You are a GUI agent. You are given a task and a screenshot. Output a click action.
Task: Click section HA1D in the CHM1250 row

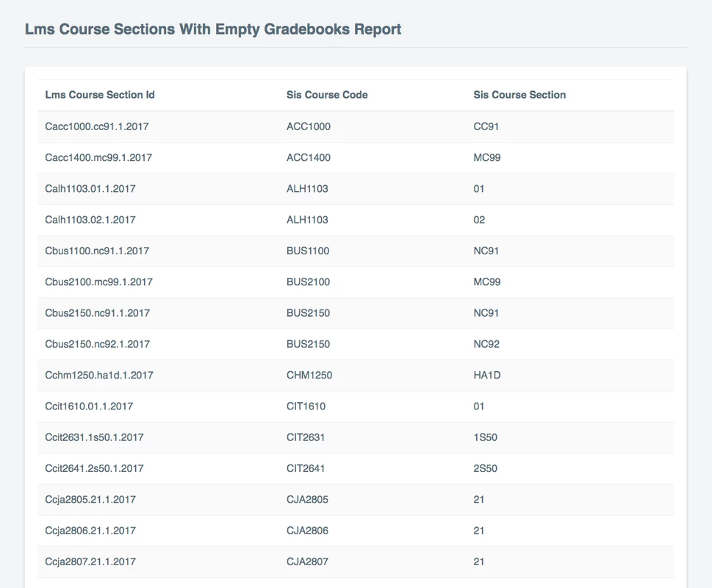point(487,376)
